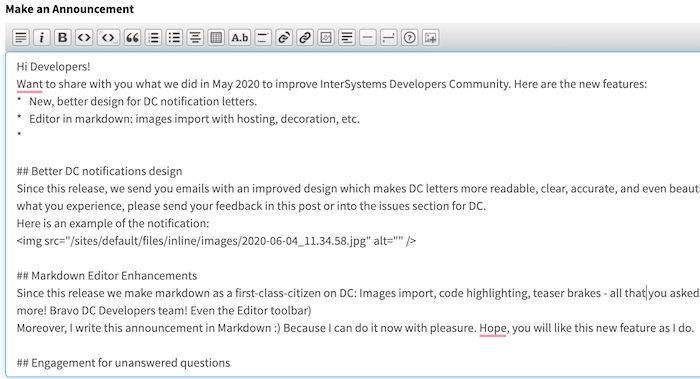700x379 pixels.
Task: Insert an image via the picture frame icon
Action: [x=326, y=37]
